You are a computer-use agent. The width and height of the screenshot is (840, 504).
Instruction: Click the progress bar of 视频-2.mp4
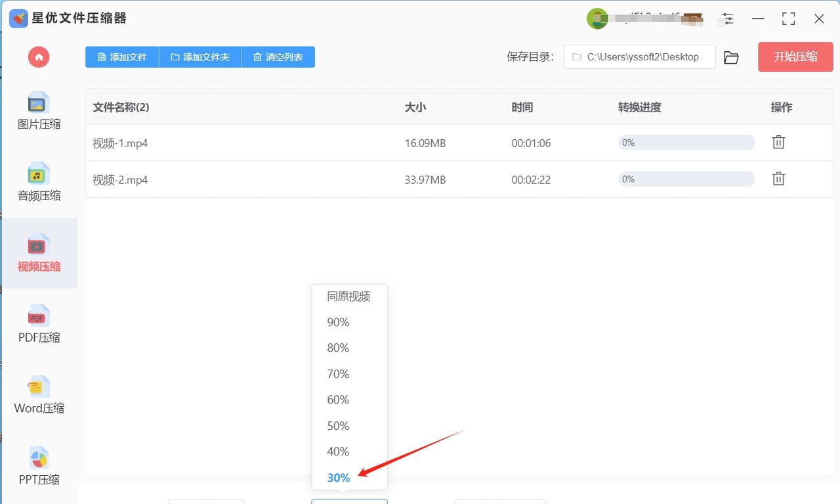(686, 178)
